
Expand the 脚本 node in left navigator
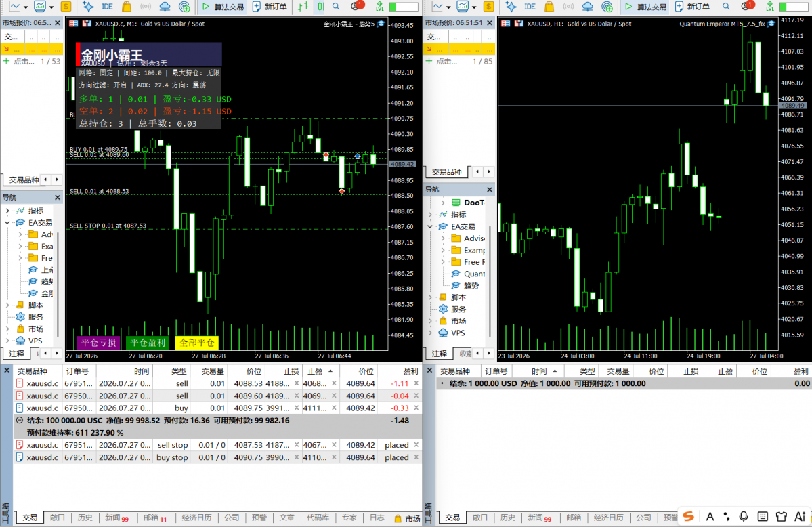tap(7, 305)
